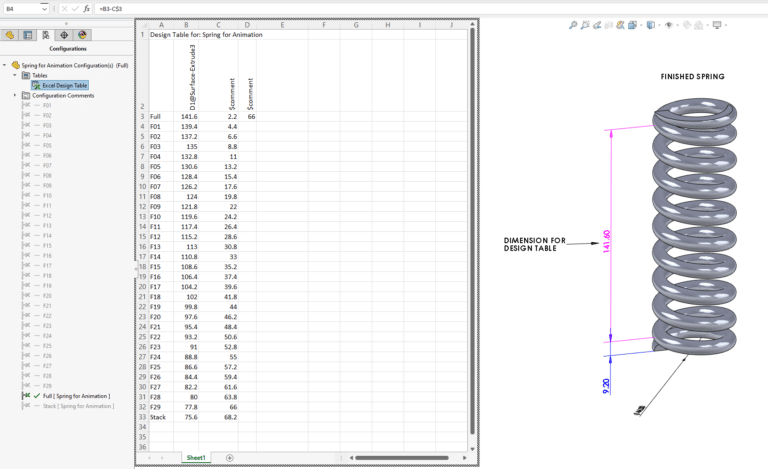
Task: Open the DimXpertManager crosshair tab
Action: coord(64,34)
